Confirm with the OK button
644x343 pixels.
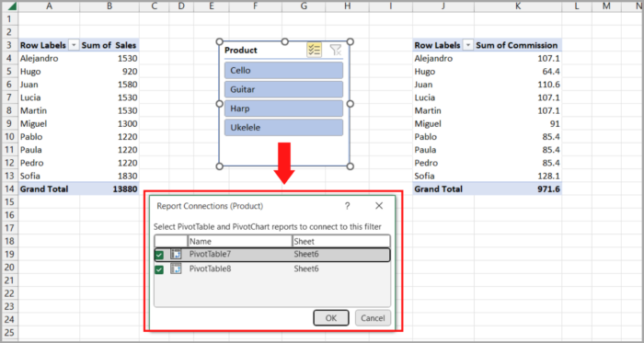[x=331, y=318]
